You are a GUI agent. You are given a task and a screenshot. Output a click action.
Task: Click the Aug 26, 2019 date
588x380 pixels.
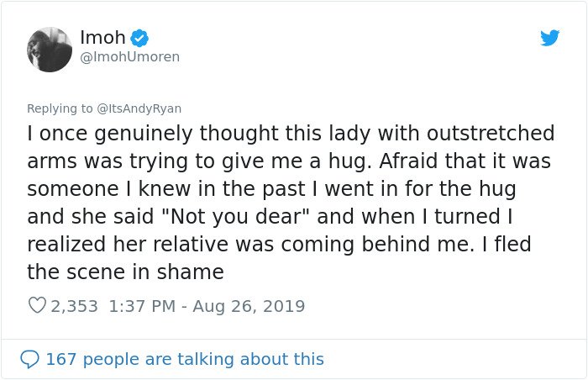(249, 306)
